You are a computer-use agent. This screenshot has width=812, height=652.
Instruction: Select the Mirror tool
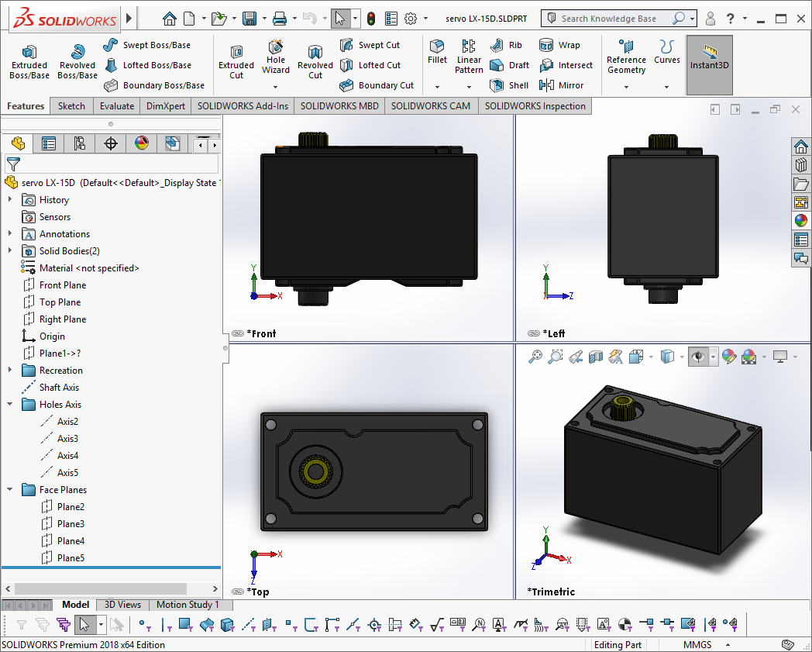(562, 85)
